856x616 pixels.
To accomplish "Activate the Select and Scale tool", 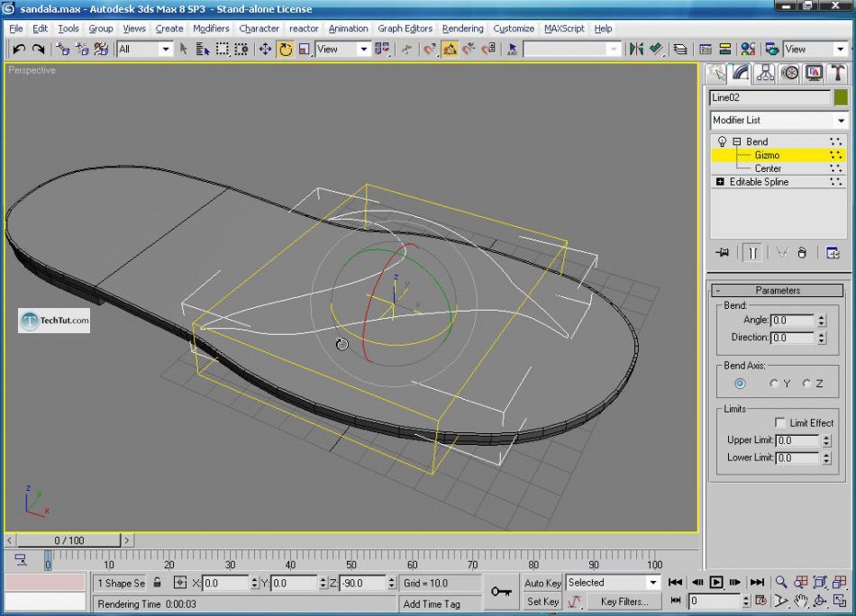I will pyautogui.click(x=304, y=50).
